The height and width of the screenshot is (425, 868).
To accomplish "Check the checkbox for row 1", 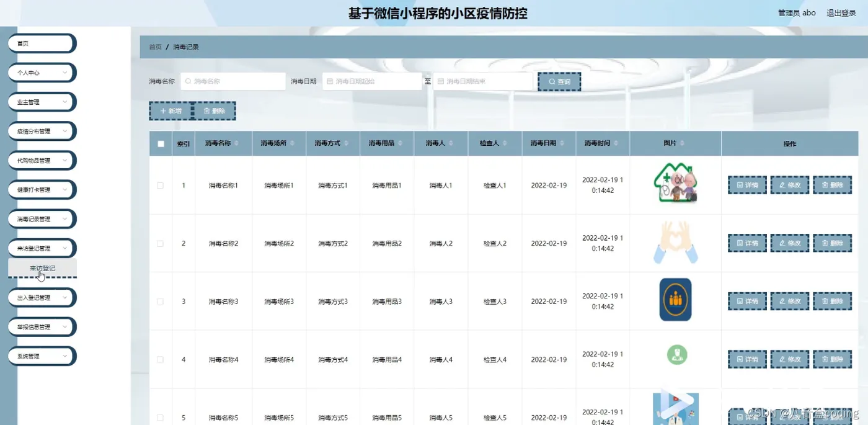I will (x=161, y=186).
